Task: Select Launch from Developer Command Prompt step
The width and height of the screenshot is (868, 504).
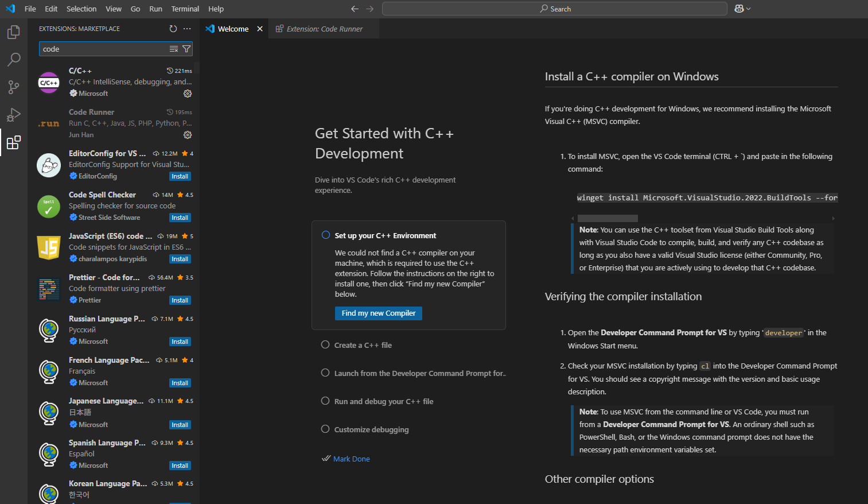Action: [x=414, y=373]
